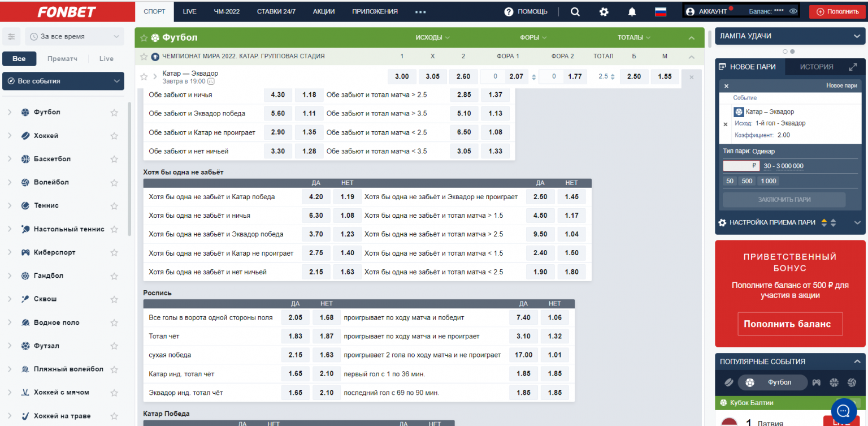Screen dimensions: 868x426
Task: Open the live chat support bubble
Action: click(x=844, y=410)
